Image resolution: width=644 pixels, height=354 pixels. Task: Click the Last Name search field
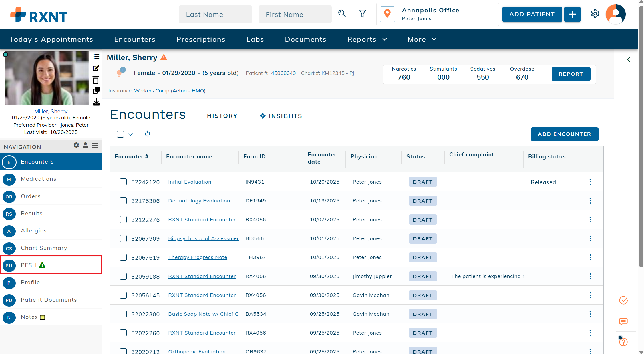point(215,15)
